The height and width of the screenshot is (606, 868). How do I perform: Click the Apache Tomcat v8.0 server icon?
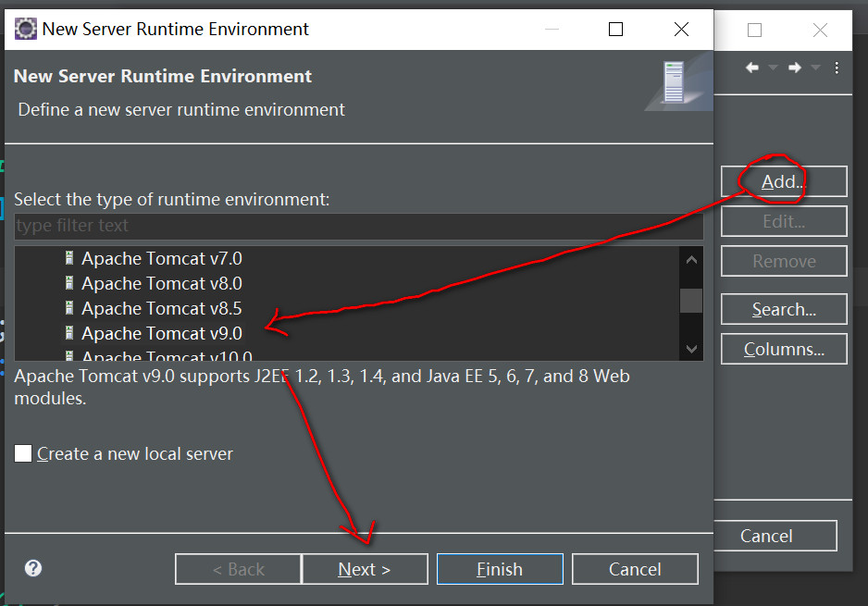[69, 283]
